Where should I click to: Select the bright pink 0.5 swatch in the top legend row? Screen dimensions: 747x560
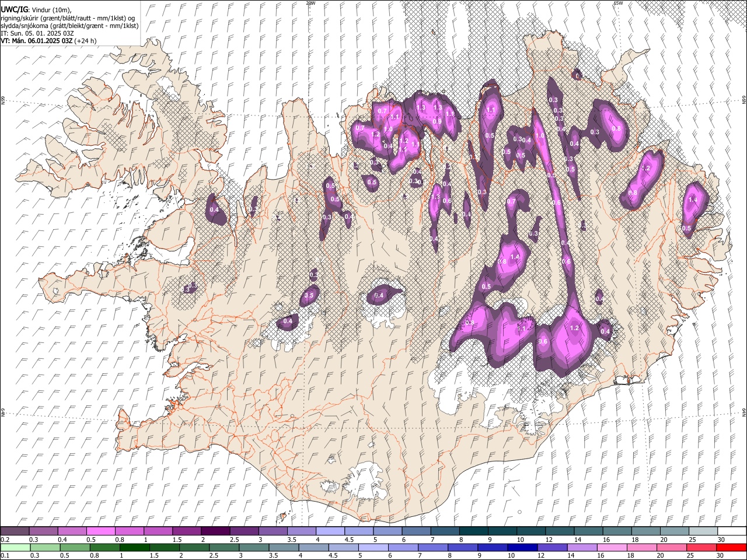100,531
